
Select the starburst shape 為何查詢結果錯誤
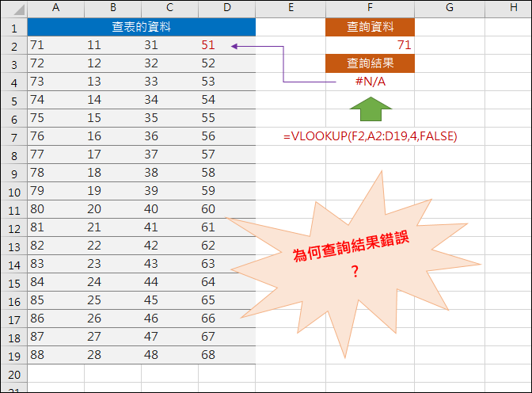click(355, 265)
